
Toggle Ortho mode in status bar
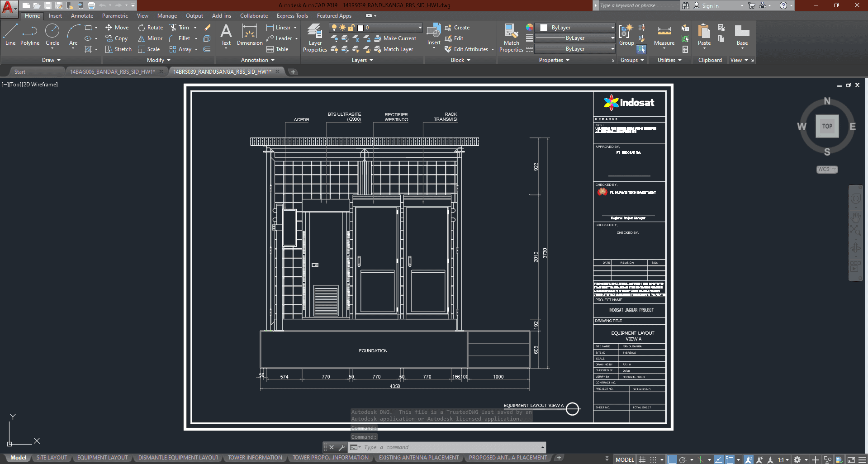(672, 459)
